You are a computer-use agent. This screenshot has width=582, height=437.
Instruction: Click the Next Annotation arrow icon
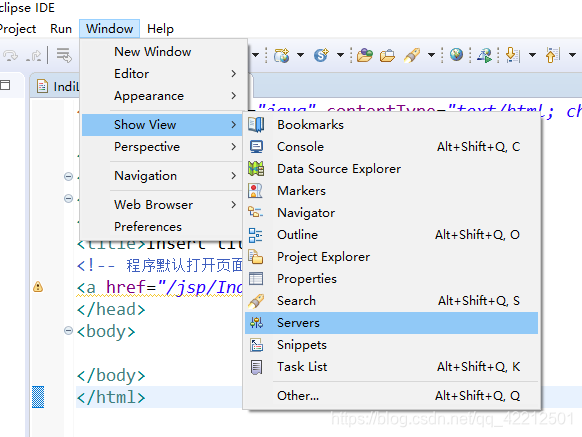tap(513, 55)
